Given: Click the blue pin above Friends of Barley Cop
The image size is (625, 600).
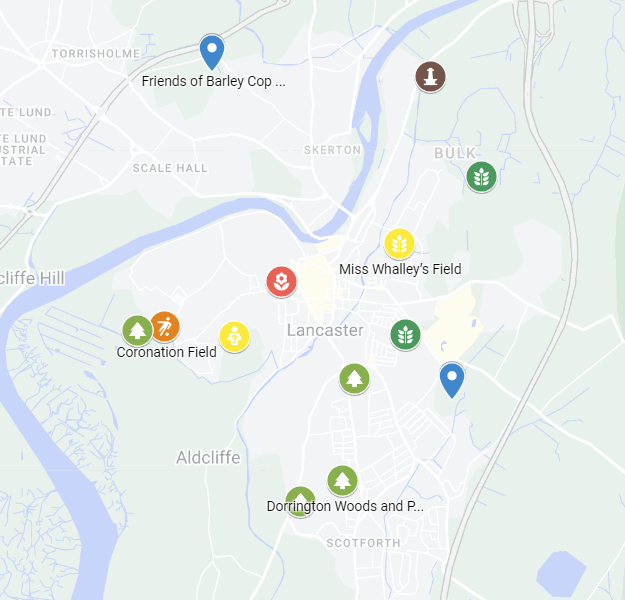Looking at the screenshot, I should click(x=212, y=52).
